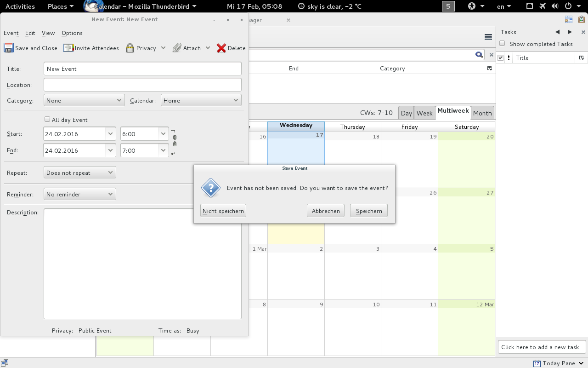Open the Repeat dropdown

80,173
